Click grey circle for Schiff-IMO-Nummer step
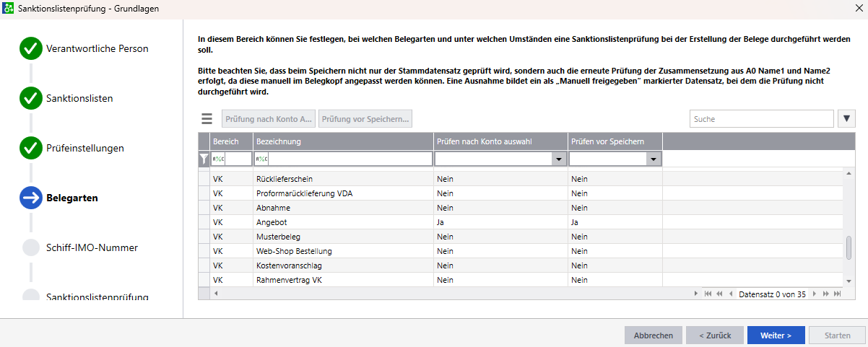Screen dimensions: 868x347 (x=31, y=247)
